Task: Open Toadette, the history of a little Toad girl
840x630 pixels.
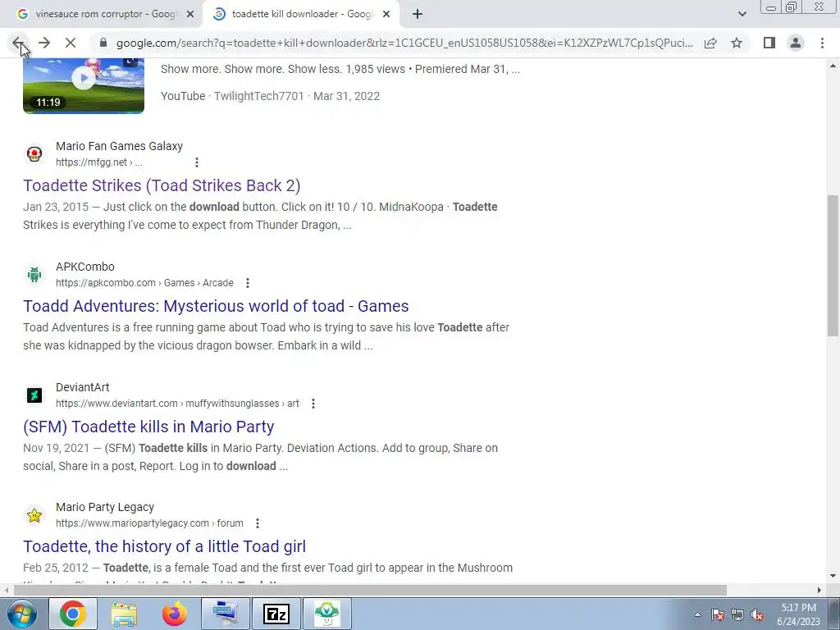Action: (x=164, y=546)
